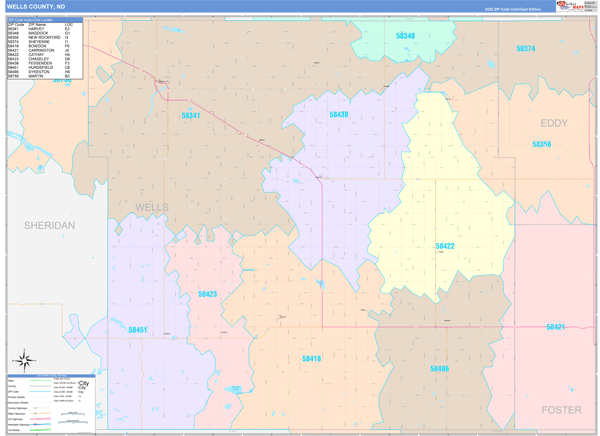
Task: Select ZIP code label 58418
Action: pyautogui.click(x=312, y=358)
